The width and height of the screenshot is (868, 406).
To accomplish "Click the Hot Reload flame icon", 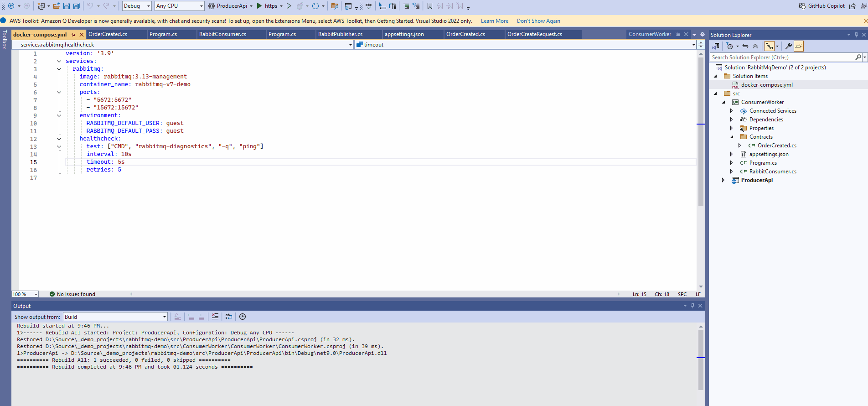I will pyautogui.click(x=300, y=6).
